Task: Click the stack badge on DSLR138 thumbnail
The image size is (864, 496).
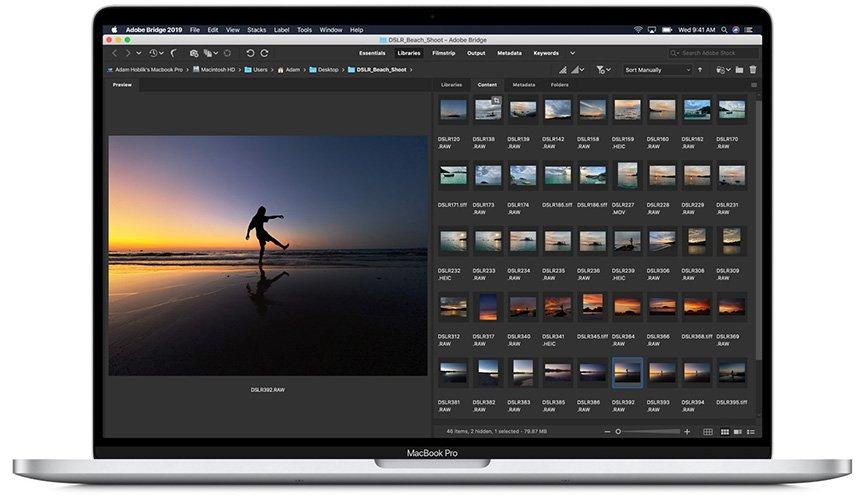Action: pyautogui.click(x=496, y=101)
